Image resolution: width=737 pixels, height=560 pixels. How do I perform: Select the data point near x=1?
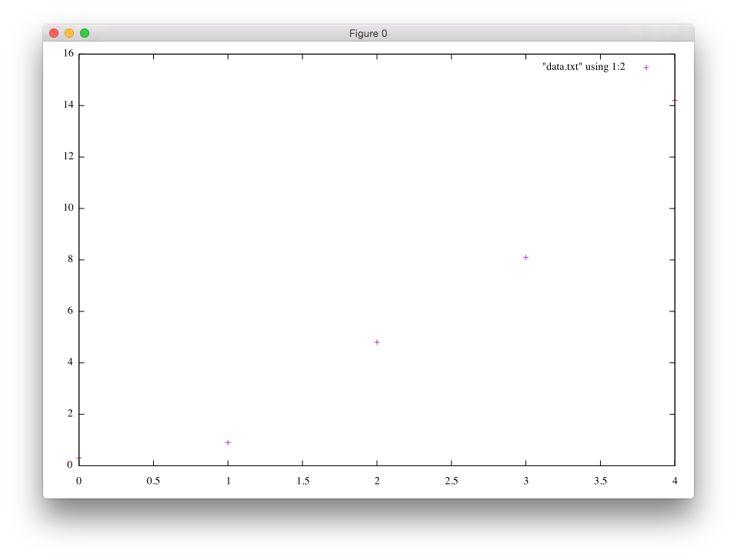coord(227,442)
